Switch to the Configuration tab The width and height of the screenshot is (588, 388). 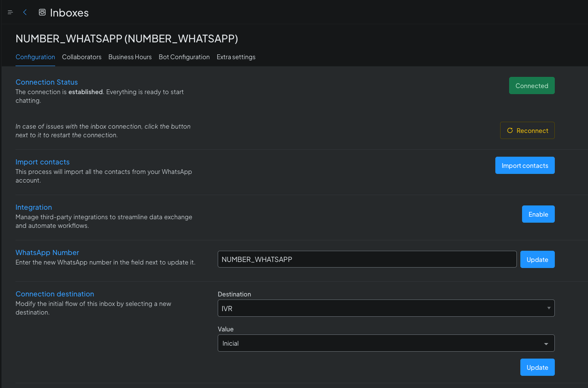[x=35, y=57]
